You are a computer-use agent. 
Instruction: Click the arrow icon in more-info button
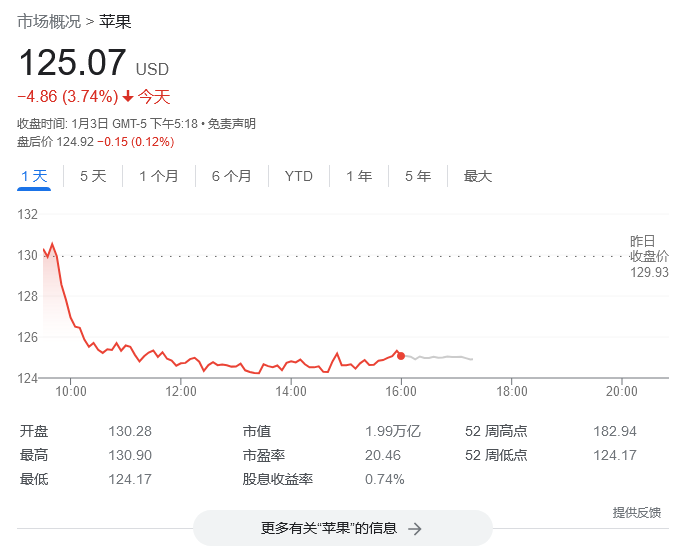click(415, 529)
